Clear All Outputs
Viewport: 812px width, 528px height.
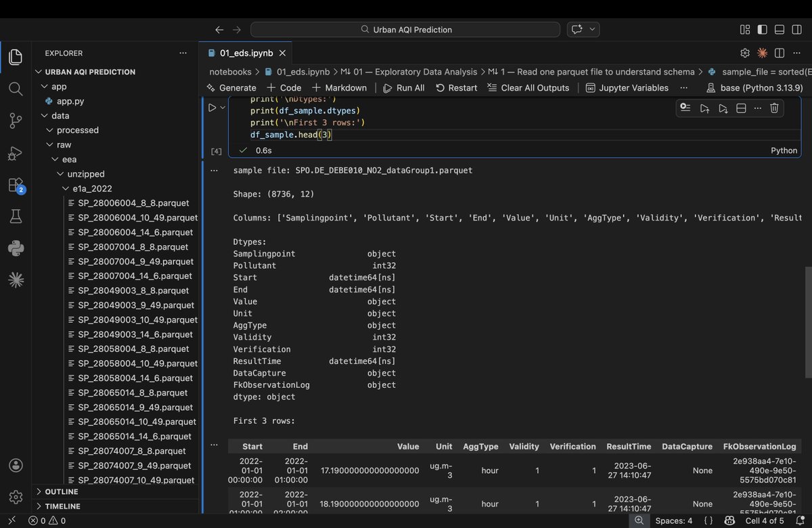[528, 88]
